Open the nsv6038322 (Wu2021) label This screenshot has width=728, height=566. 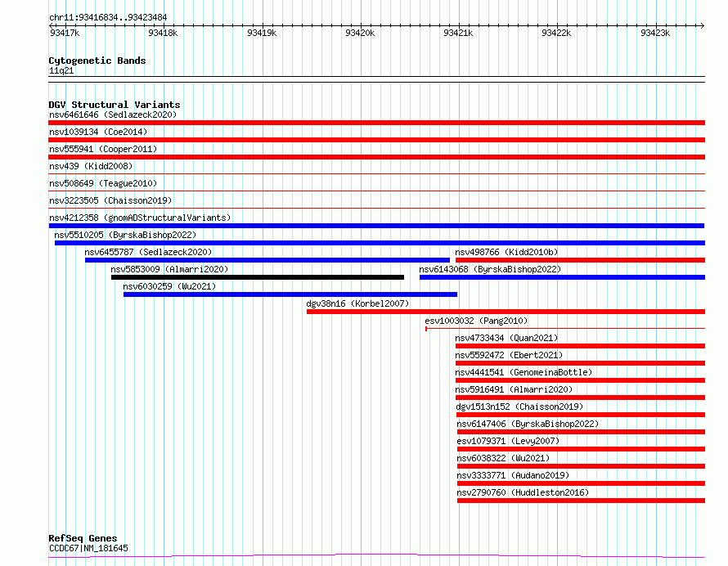click(x=503, y=458)
